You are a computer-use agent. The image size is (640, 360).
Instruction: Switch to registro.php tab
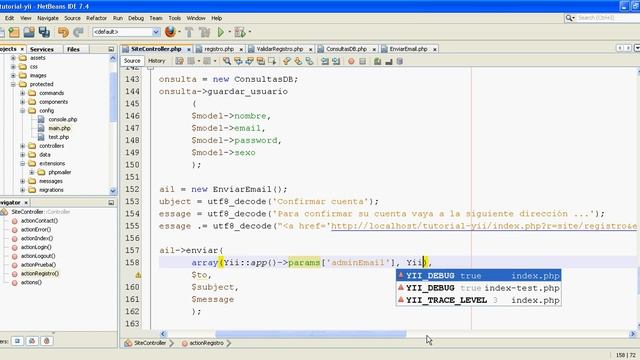(219, 49)
